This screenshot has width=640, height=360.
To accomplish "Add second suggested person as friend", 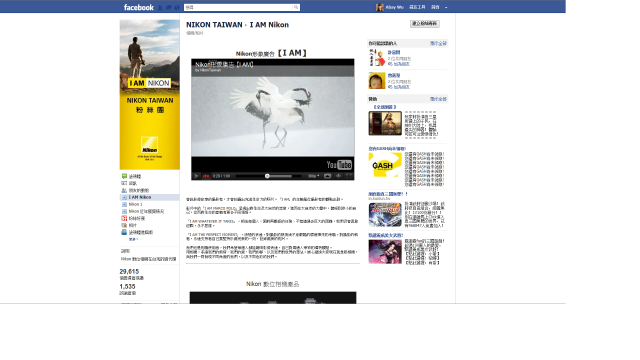I will (399, 87).
